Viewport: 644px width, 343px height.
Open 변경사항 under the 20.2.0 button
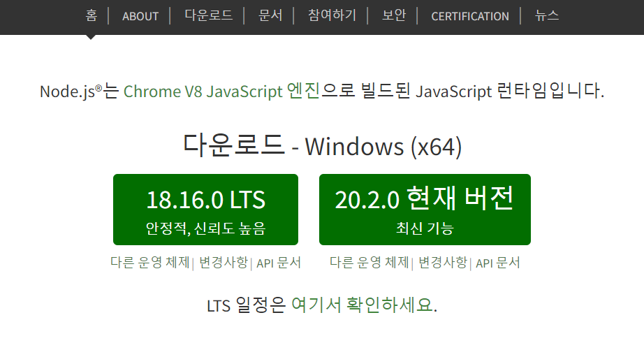coord(443,262)
